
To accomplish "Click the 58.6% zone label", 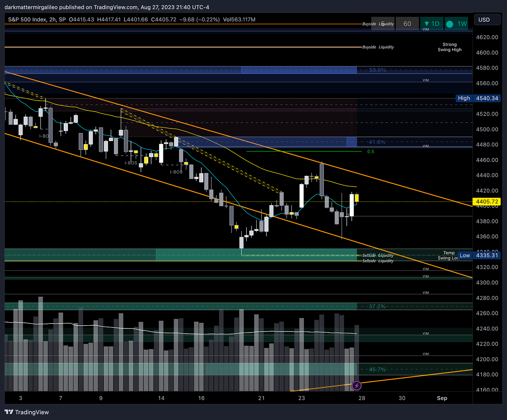I will click(x=377, y=70).
